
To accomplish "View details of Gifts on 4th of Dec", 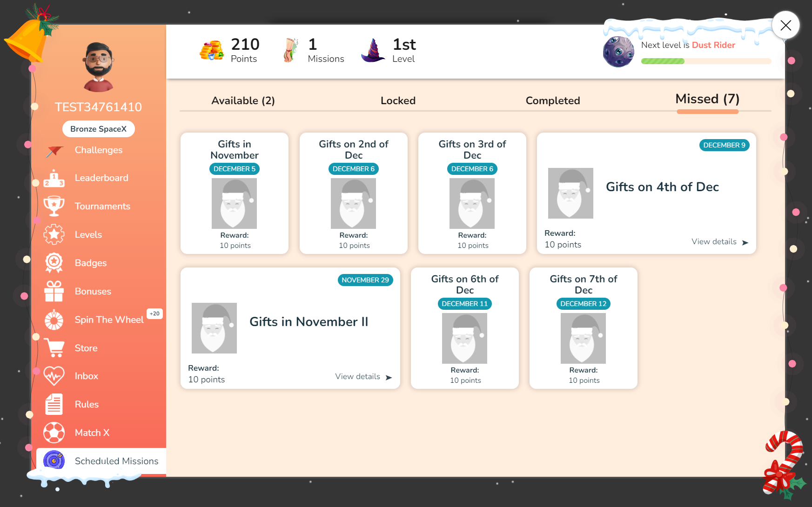I will pos(719,242).
